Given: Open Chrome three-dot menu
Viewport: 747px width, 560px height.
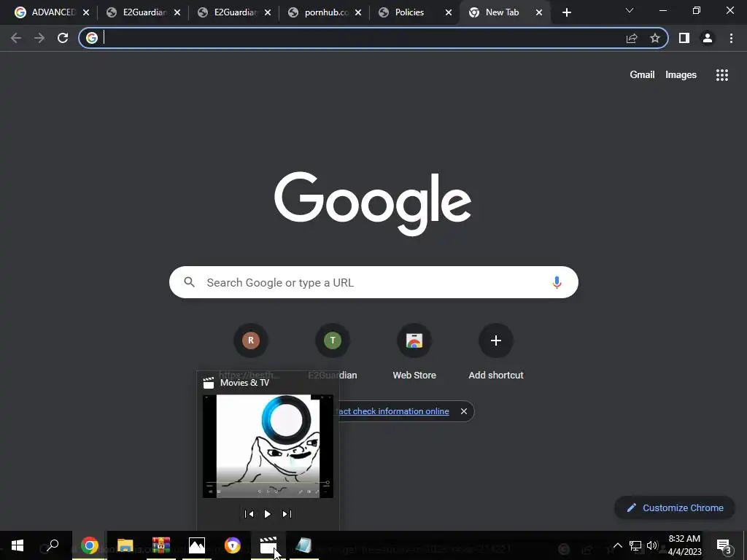Looking at the screenshot, I should click(731, 38).
